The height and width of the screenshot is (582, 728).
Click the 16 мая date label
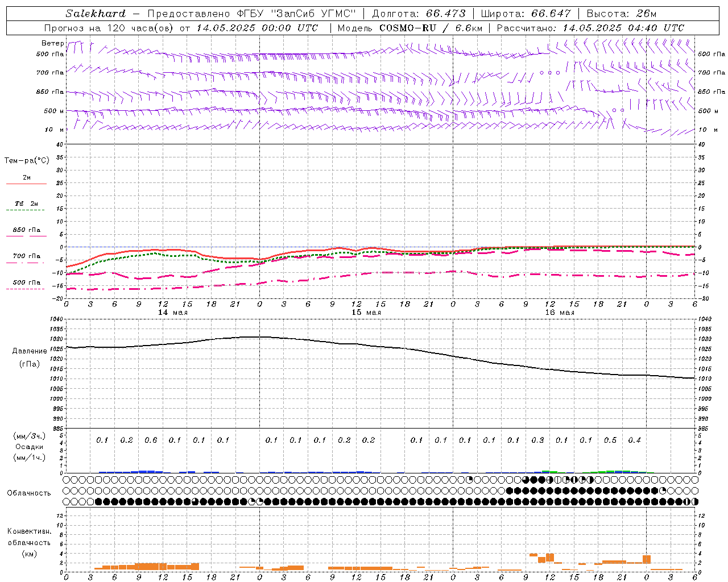click(560, 313)
